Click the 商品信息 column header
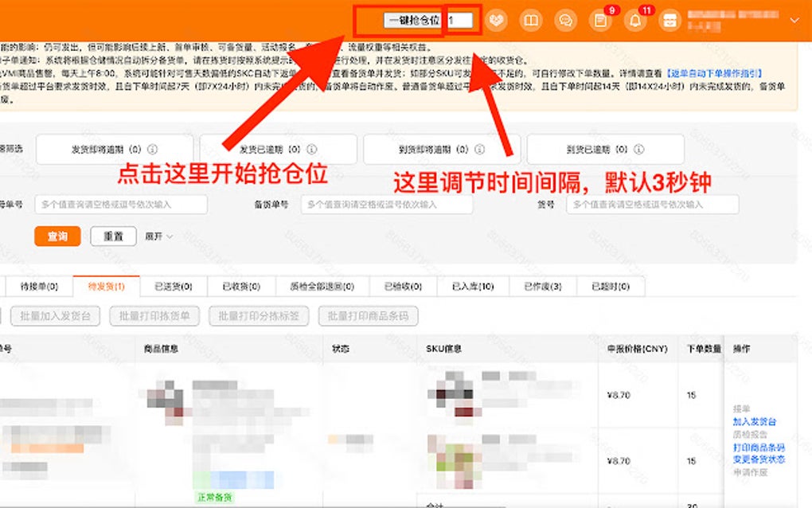The image size is (812, 508). pyautogui.click(x=161, y=349)
